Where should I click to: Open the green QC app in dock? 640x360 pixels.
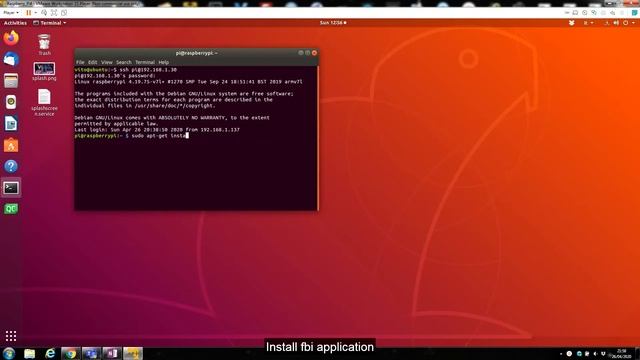11,209
